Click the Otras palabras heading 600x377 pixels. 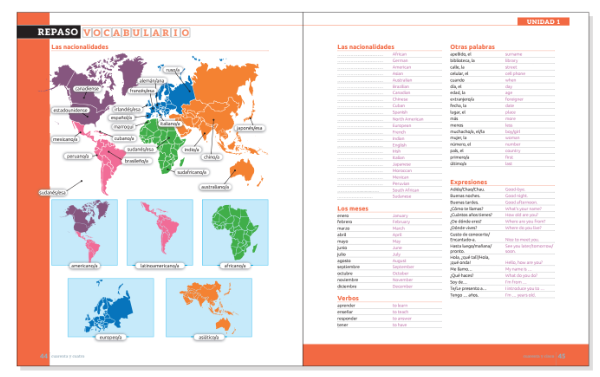click(472, 47)
